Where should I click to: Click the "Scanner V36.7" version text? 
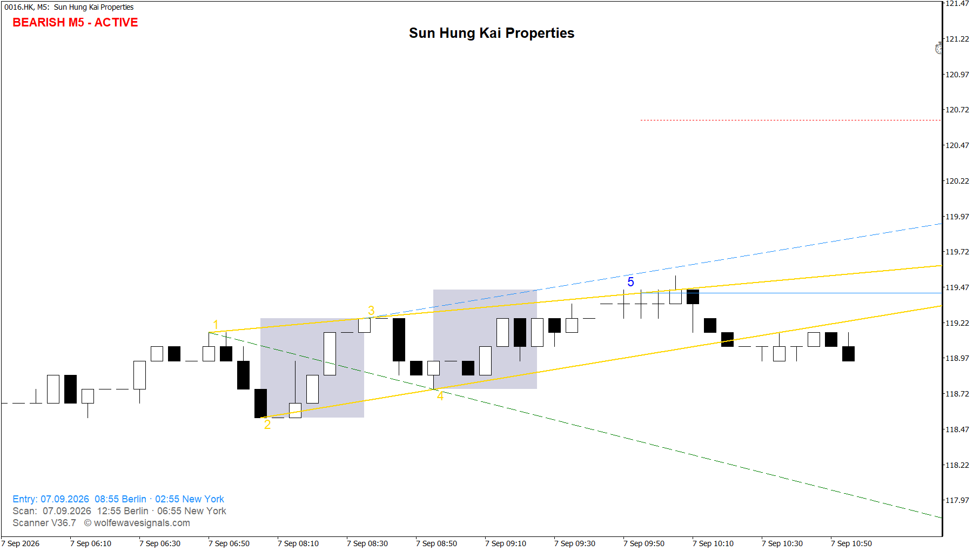[x=44, y=523]
